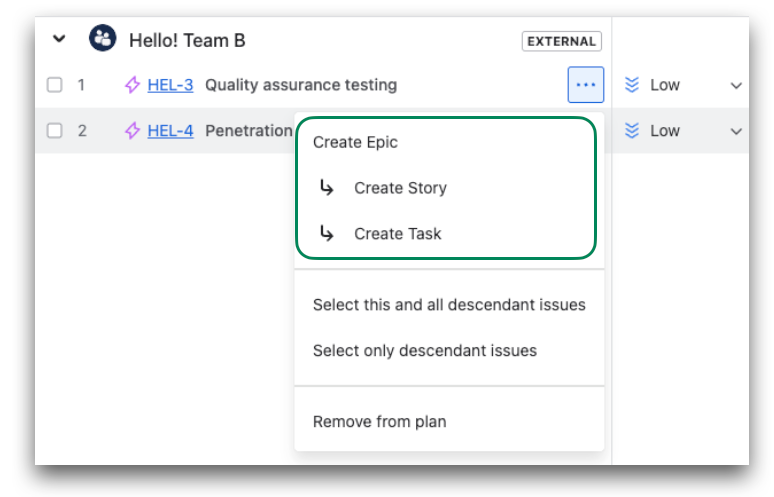Screen dimensions: 774x497
Task: Choose Select this and all descendant issues
Action: [x=449, y=304]
